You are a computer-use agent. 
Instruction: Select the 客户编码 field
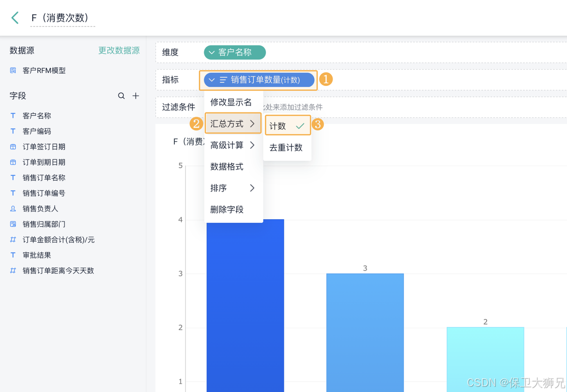pyautogui.click(x=37, y=131)
